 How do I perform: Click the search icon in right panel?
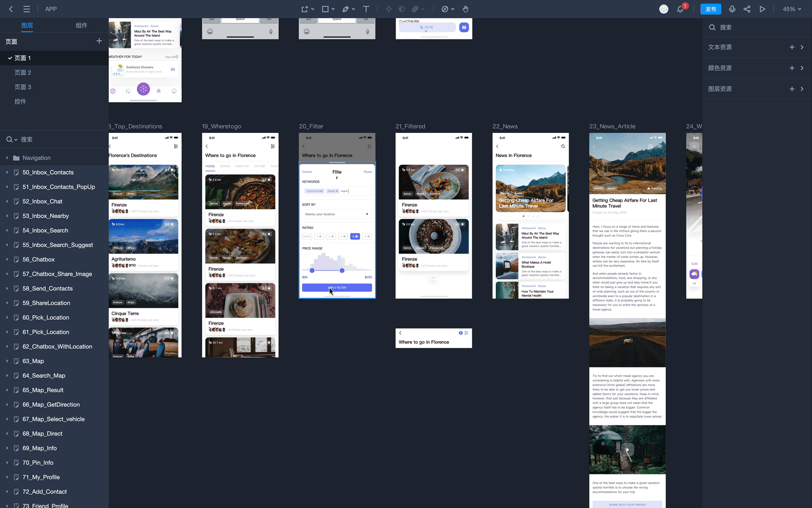(x=712, y=27)
